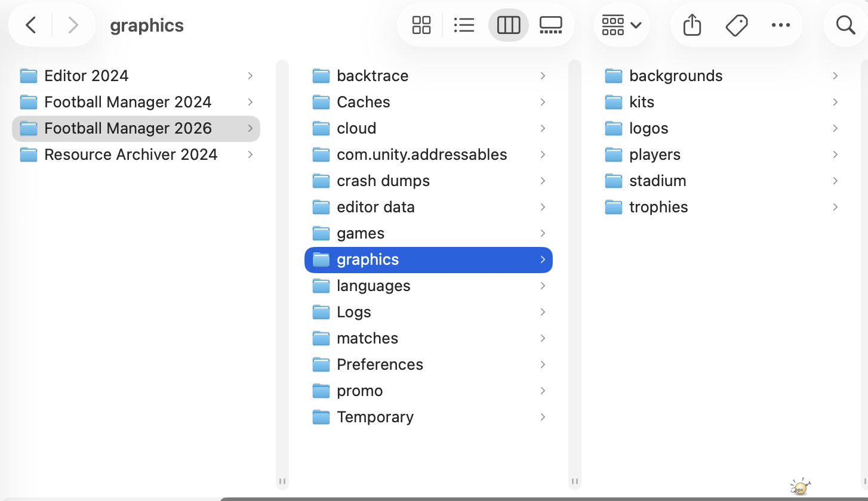Expand the Caches folder chevron
Image resolution: width=868 pixels, height=501 pixels.
point(542,102)
